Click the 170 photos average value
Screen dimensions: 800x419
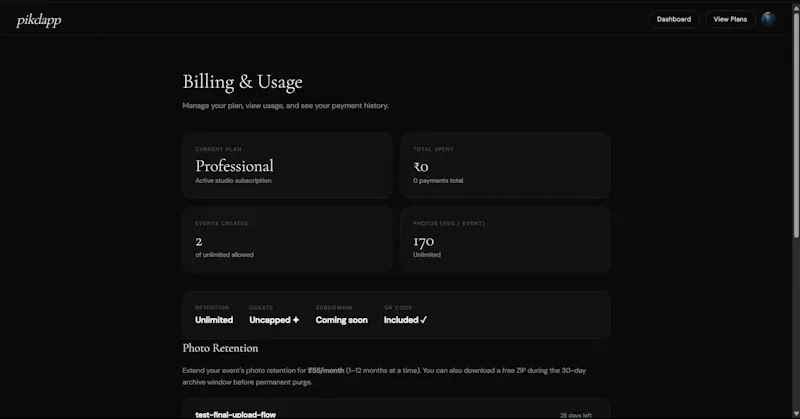point(423,241)
